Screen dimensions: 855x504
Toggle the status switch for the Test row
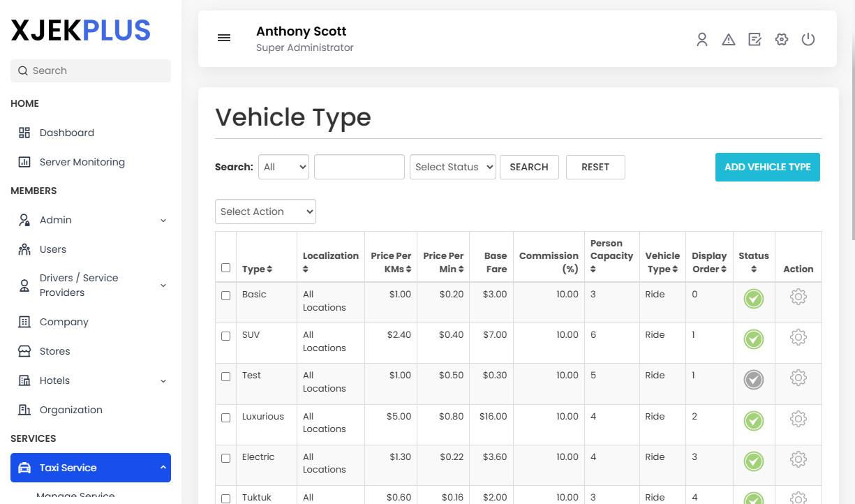coord(754,380)
